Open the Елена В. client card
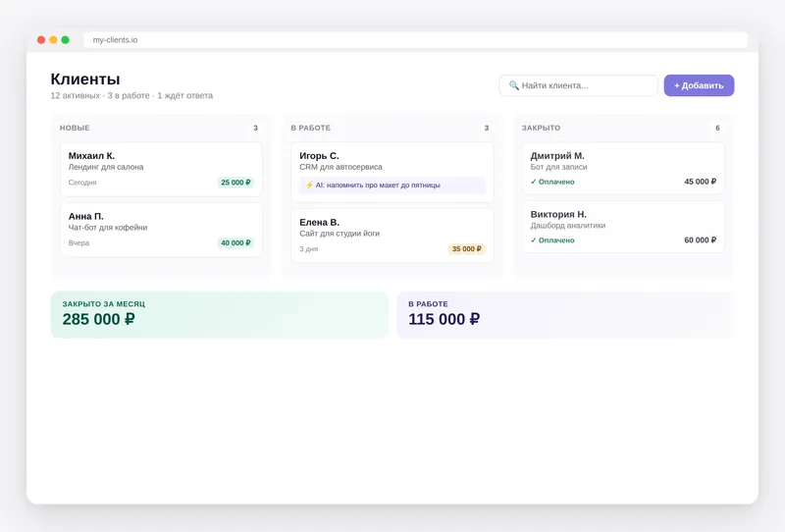The height and width of the screenshot is (532, 785). point(392,236)
